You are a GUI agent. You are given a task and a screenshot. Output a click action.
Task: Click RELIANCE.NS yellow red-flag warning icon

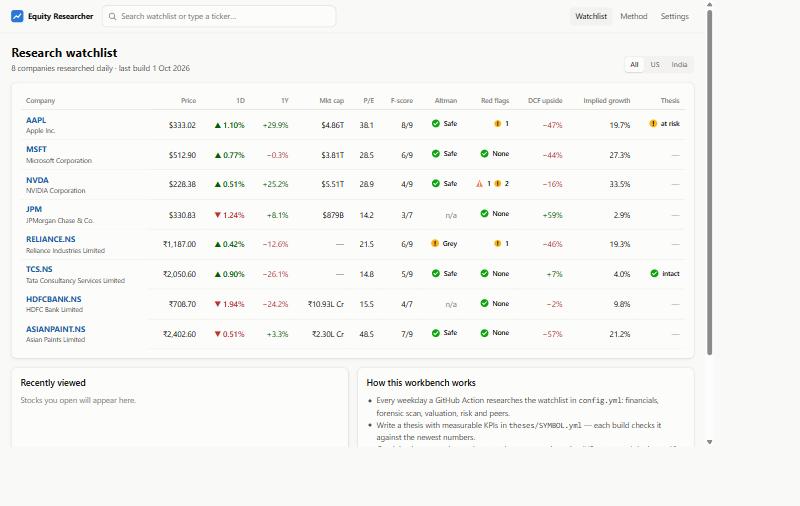coord(497,243)
